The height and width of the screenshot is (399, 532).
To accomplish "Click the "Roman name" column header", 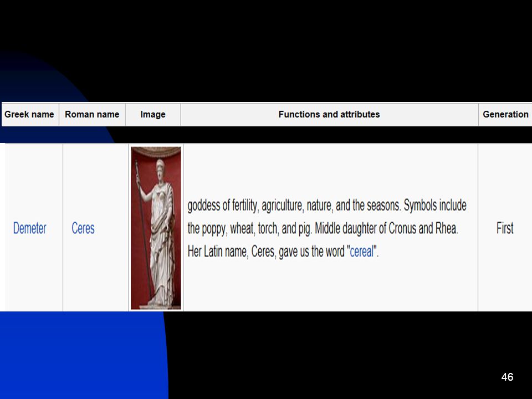I will 92,114.
